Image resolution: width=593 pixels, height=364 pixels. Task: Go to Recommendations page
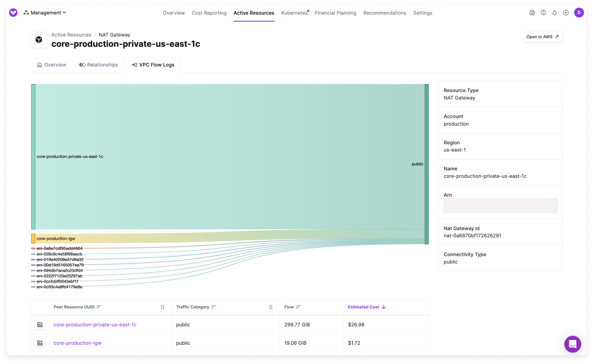(385, 13)
